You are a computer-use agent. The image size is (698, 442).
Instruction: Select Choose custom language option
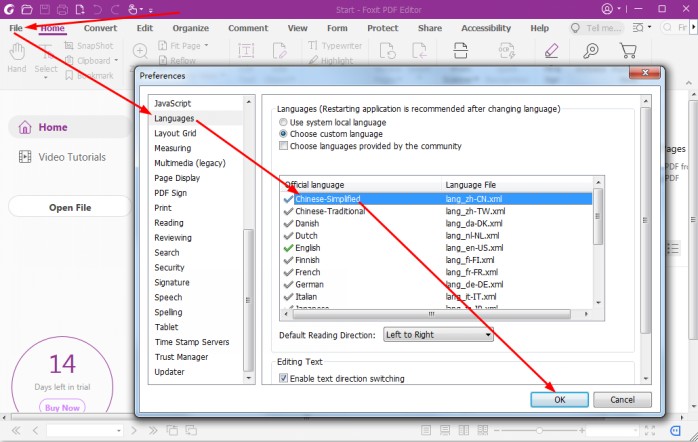331,134
